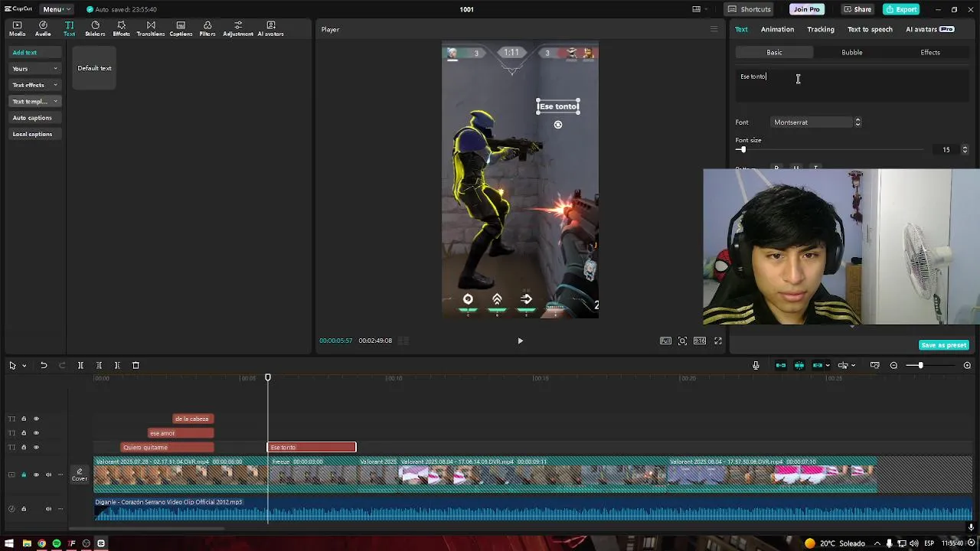Image resolution: width=980 pixels, height=551 pixels.
Task: Open the Filters panel
Action: click(207, 29)
